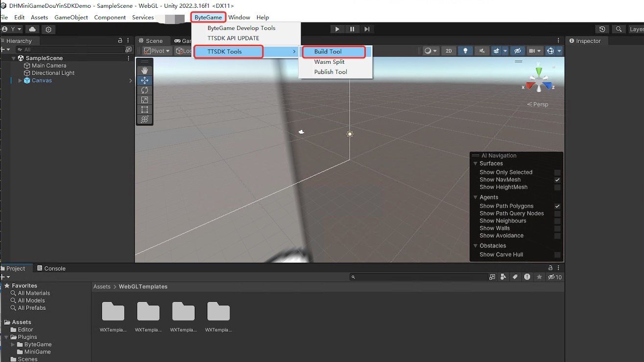Enable Show Avoidance checkbox
The height and width of the screenshot is (362, 644).
557,236
